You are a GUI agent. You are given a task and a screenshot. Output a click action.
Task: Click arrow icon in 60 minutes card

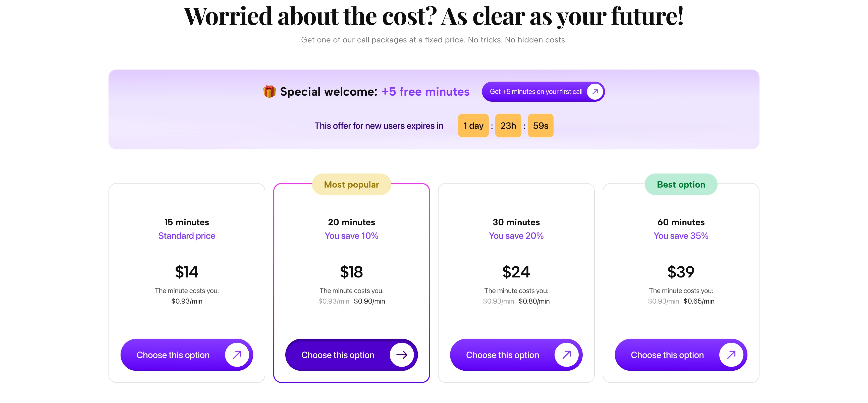[x=731, y=355]
